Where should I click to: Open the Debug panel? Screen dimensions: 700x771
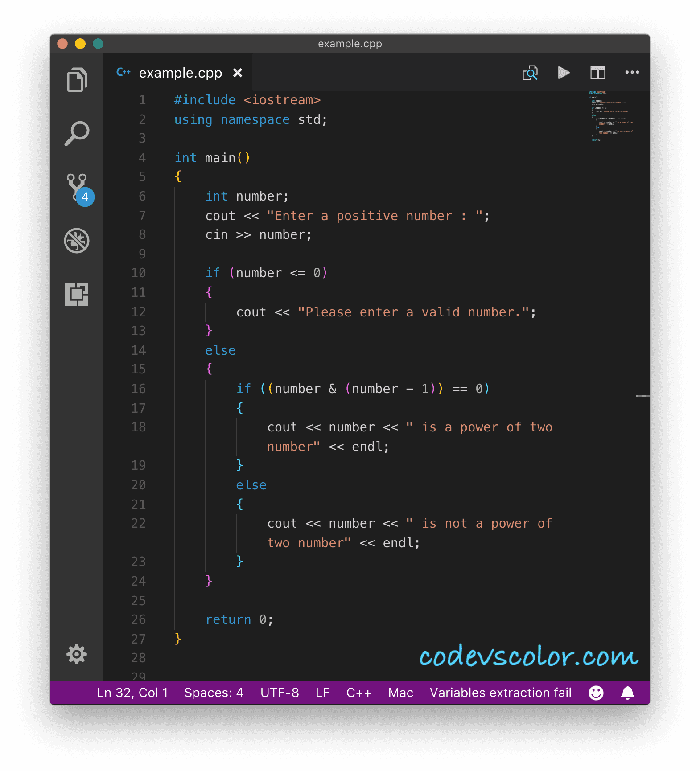pos(77,241)
